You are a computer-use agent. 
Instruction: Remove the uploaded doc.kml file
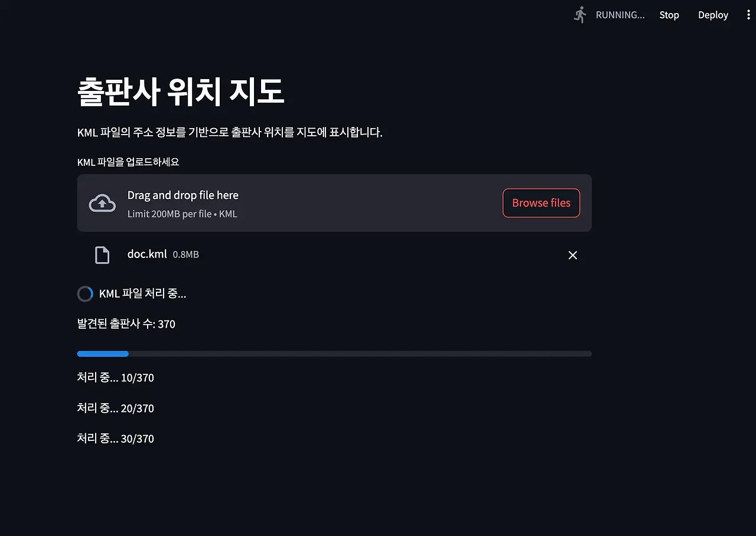(x=572, y=255)
